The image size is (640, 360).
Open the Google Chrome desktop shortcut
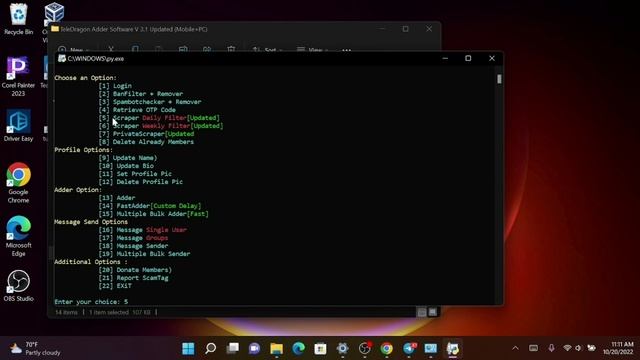(x=18, y=183)
